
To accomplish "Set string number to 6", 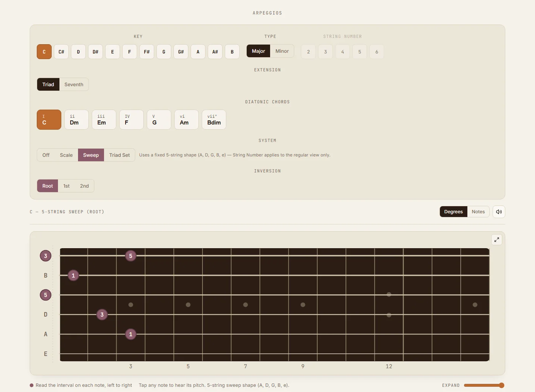I will click(377, 52).
